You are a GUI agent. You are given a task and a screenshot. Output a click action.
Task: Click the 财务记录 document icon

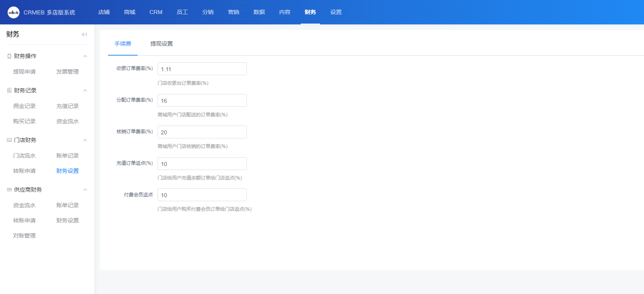[x=9, y=91]
